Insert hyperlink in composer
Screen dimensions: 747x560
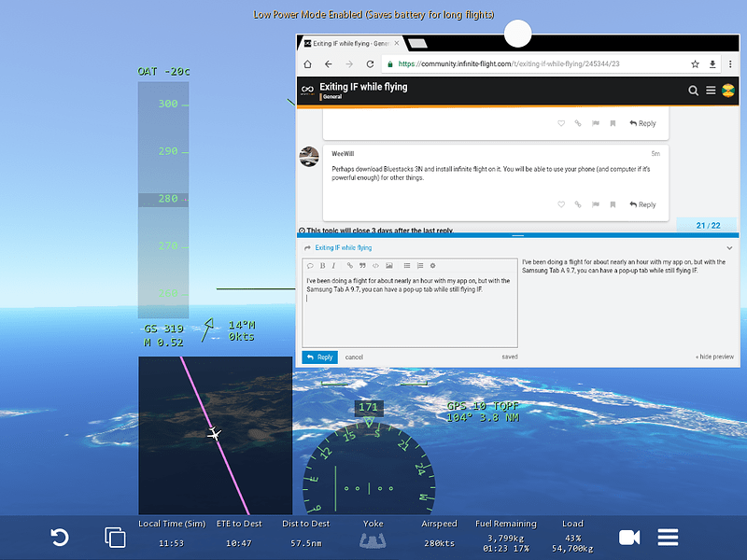point(349,266)
